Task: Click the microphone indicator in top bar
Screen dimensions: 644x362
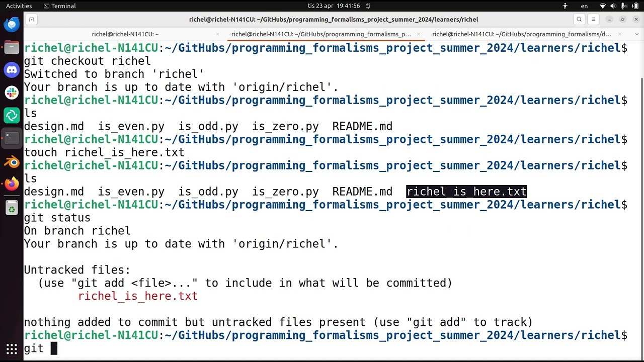Action: click(x=623, y=6)
